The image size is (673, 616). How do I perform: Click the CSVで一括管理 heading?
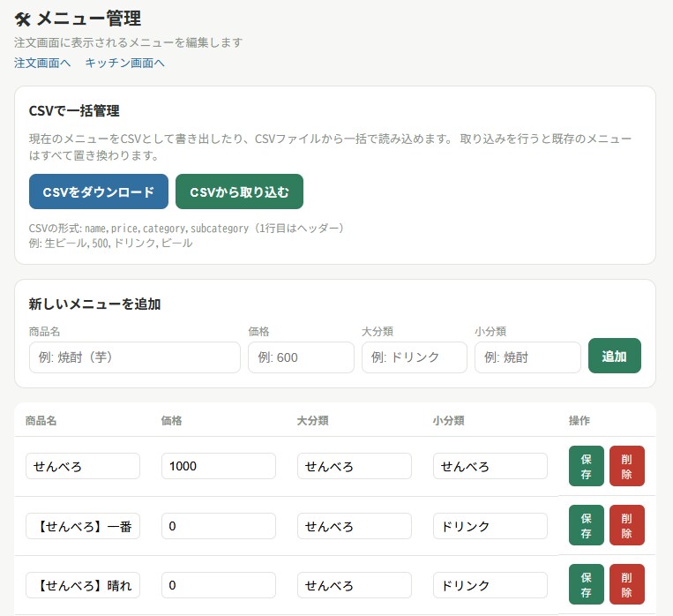click(x=74, y=111)
